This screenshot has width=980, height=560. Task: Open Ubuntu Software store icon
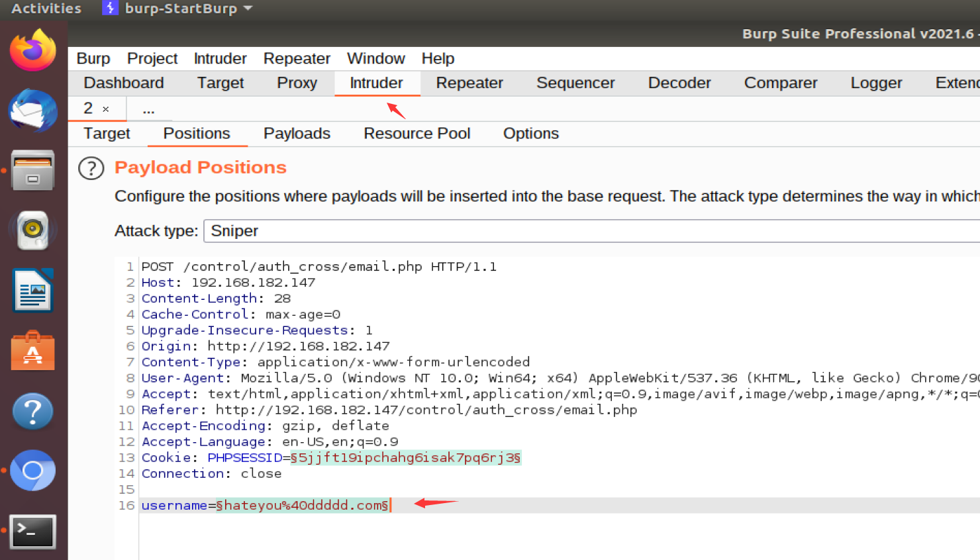pos(33,351)
